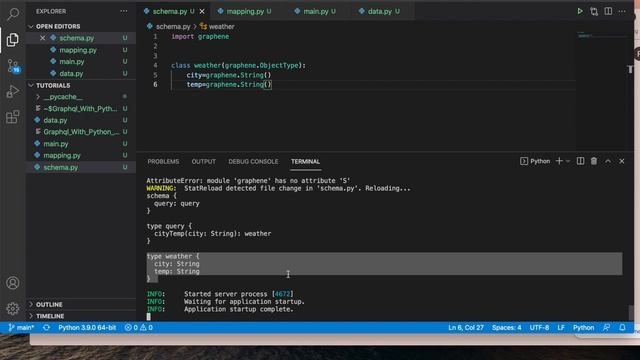Open notifications bell icon
This screenshot has height=360, width=640.
point(622,328)
